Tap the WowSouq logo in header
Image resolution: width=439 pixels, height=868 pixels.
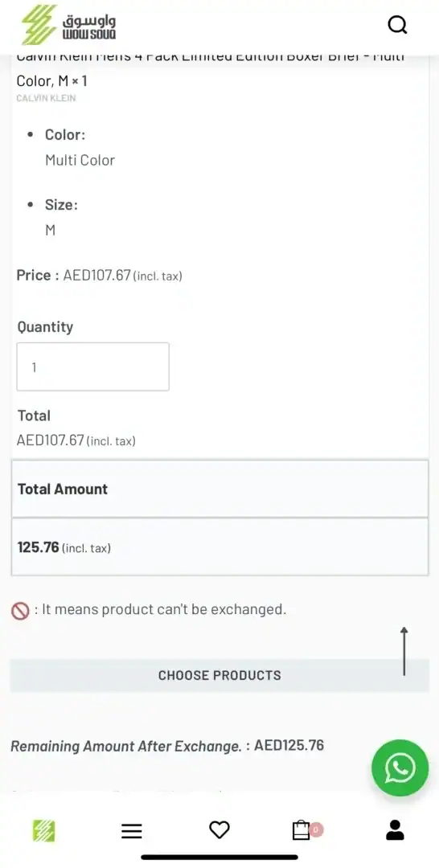[68, 25]
